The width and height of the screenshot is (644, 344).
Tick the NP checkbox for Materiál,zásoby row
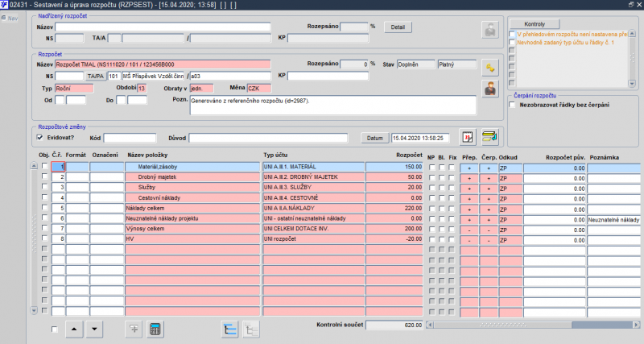431,168
